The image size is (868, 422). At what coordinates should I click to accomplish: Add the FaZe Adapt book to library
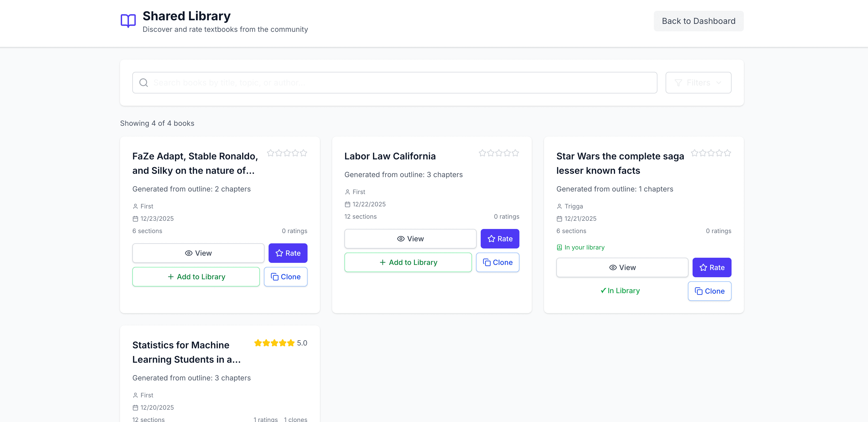196,277
